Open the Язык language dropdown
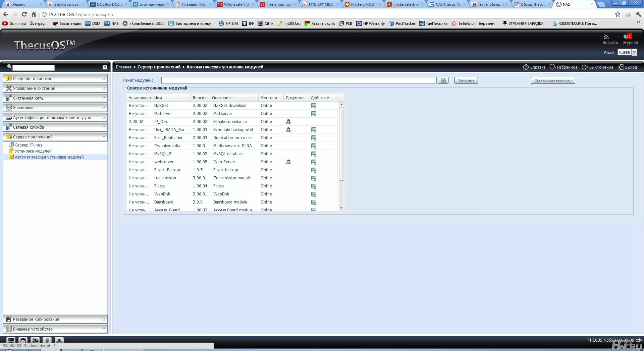Viewport: 644px width, 351px height. (x=627, y=52)
